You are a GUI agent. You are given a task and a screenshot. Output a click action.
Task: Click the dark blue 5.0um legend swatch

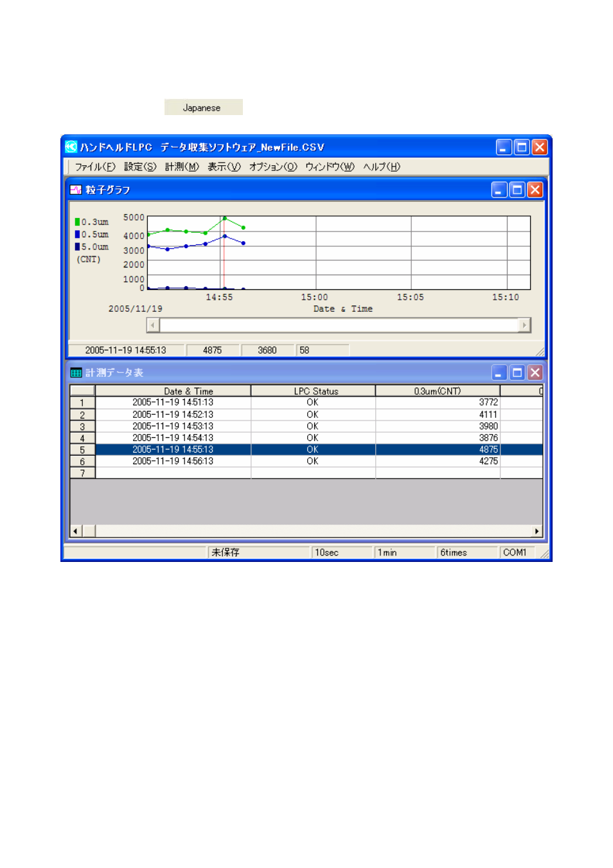pos(77,246)
